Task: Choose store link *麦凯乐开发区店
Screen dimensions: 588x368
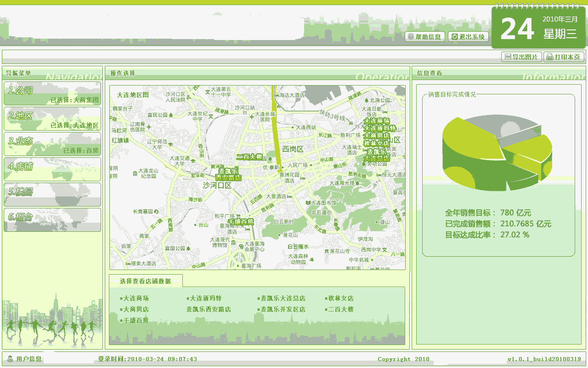Action: coord(281,310)
